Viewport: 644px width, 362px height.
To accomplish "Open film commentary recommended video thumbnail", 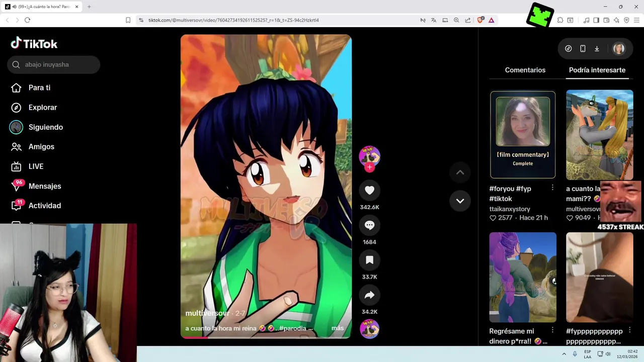I will [x=523, y=135].
